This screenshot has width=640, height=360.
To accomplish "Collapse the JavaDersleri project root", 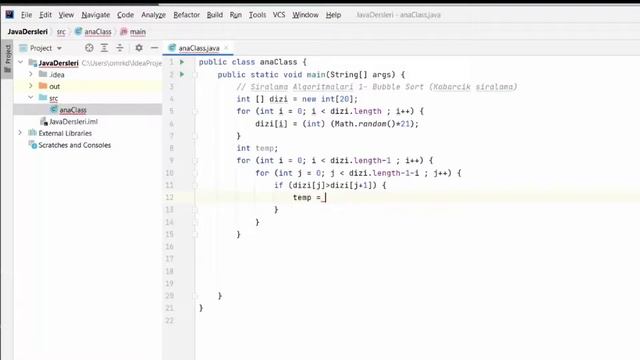I will 20,62.
